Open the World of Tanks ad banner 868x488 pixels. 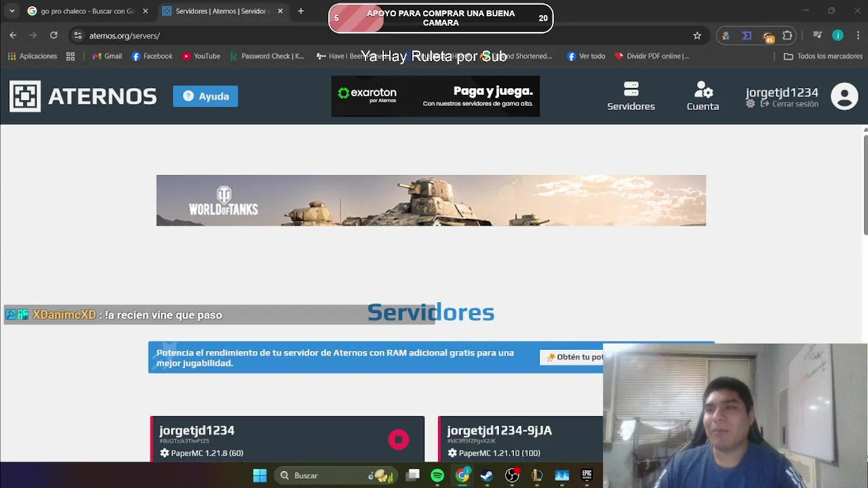tap(431, 201)
